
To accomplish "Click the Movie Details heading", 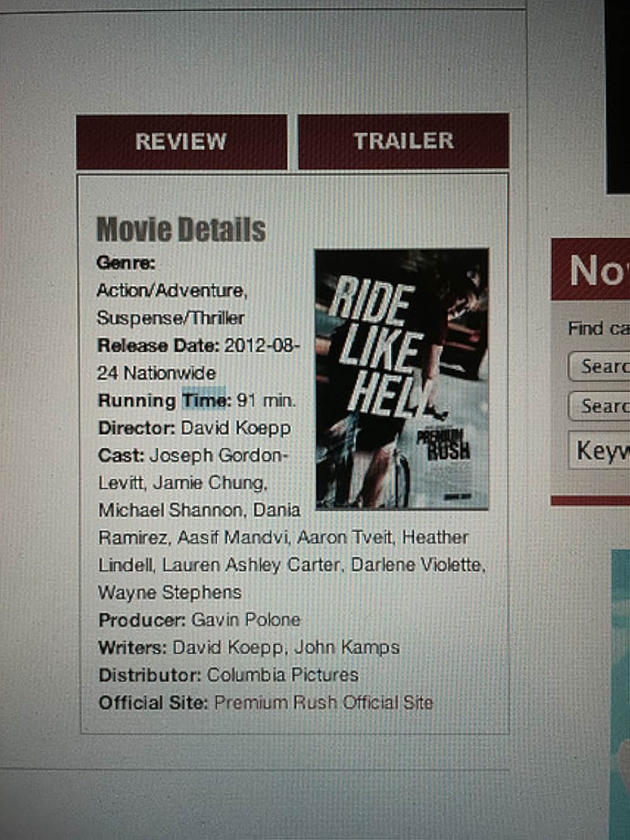I will (181, 229).
